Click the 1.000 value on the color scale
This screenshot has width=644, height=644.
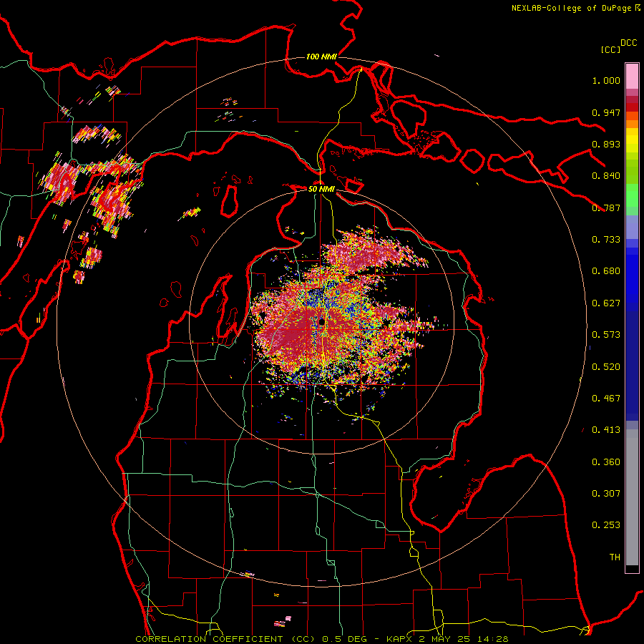606,80
